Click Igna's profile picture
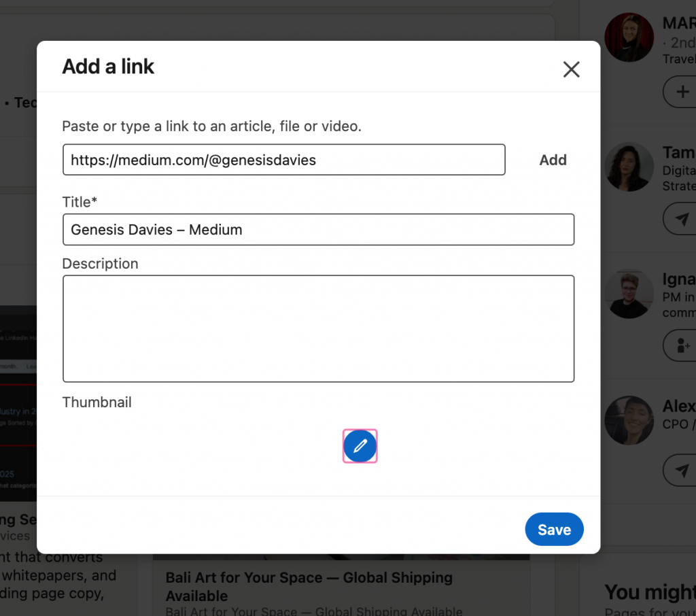Image resolution: width=696 pixels, height=616 pixels. tap(629, 294)
